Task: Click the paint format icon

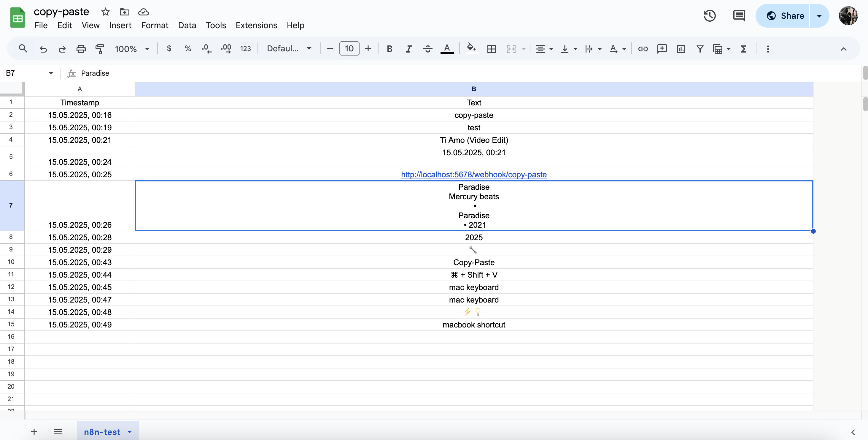Action: click(x=99, y=49)
